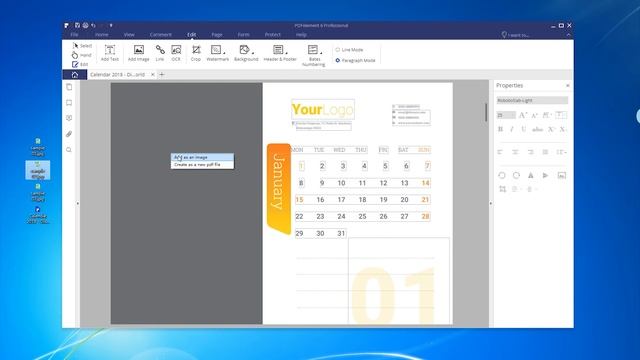The width and height of the screenshot is (640, 360).
Task: Click the Add Text tool
Action: tap(110, 53)
